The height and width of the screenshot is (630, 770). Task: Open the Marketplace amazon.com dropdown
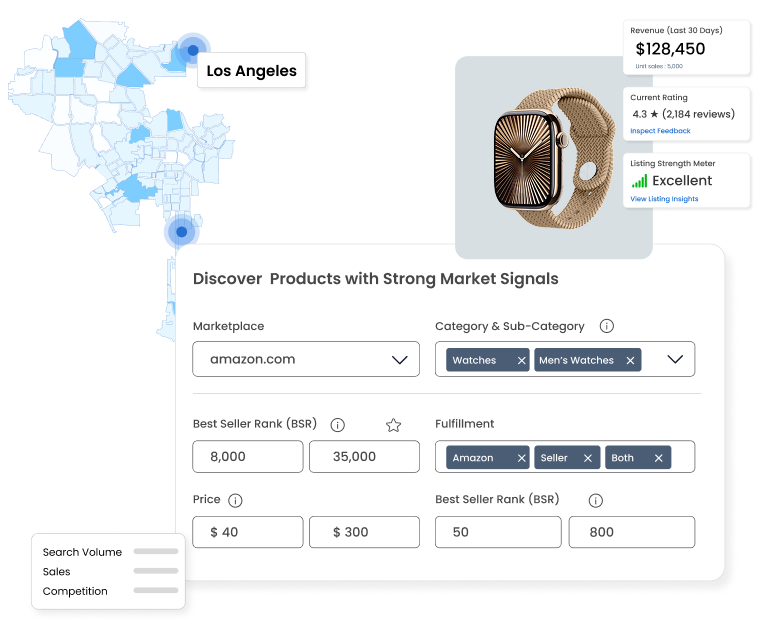click(305, 359)
